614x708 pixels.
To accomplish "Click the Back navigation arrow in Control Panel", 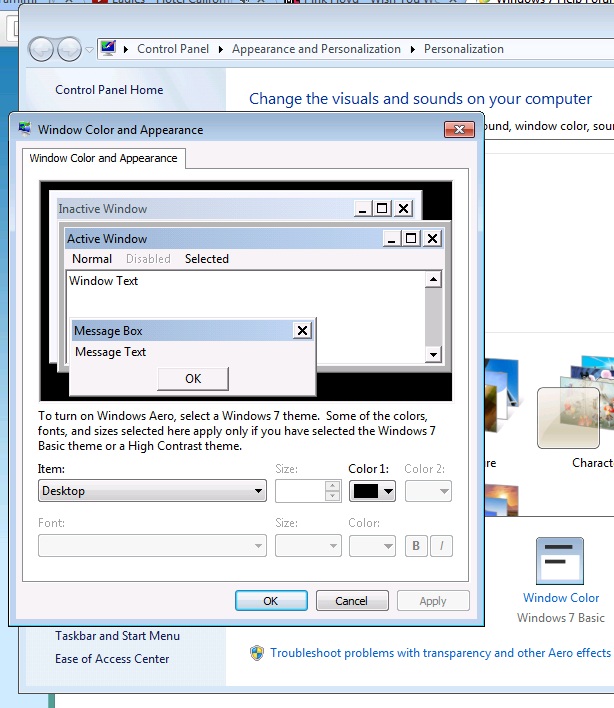I will 42,50.
